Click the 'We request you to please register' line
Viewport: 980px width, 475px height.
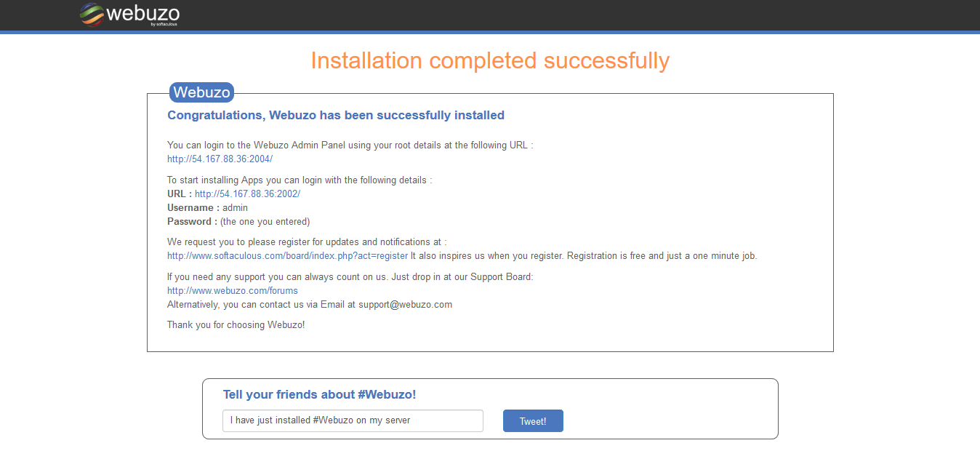307,242
